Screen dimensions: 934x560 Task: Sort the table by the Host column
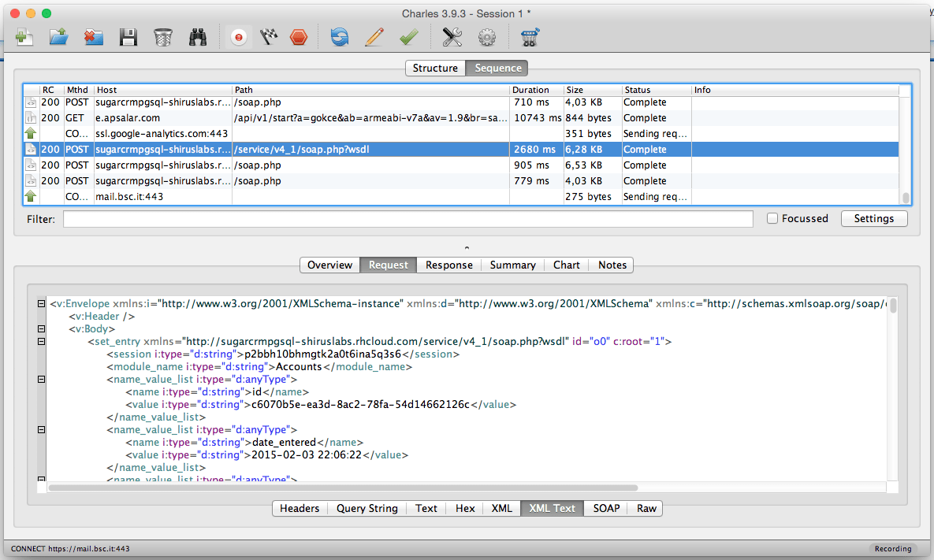pyautogui.click(x=163, y=90)
